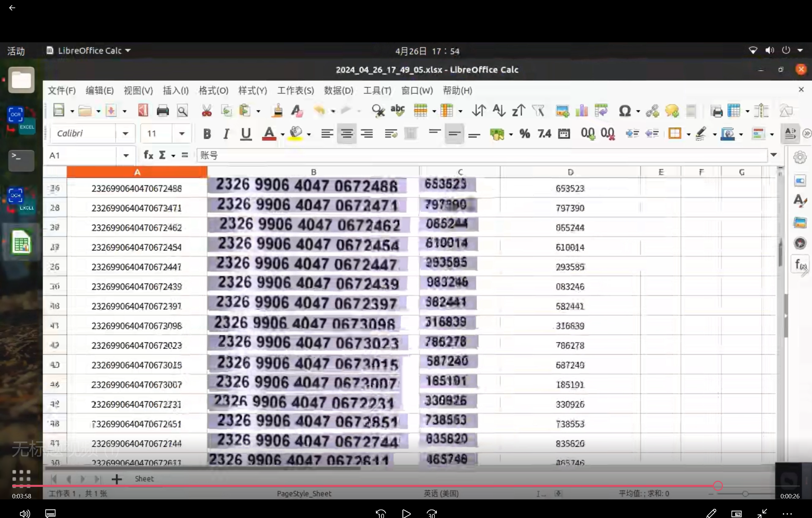Open background color dropdown arrow

(309, 134)
